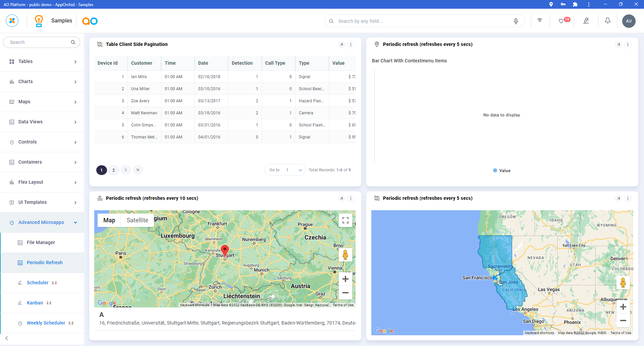Jump to last page of table

point(138,170)
